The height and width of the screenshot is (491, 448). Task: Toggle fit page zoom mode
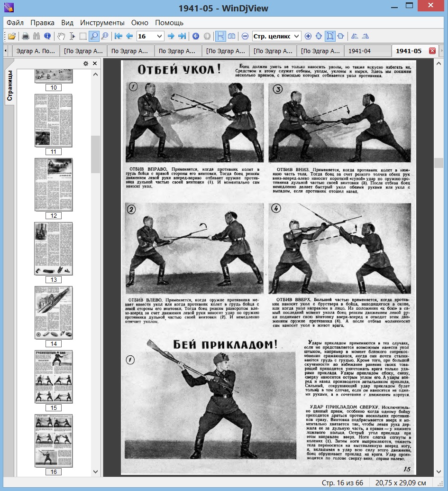click(330, 36)
